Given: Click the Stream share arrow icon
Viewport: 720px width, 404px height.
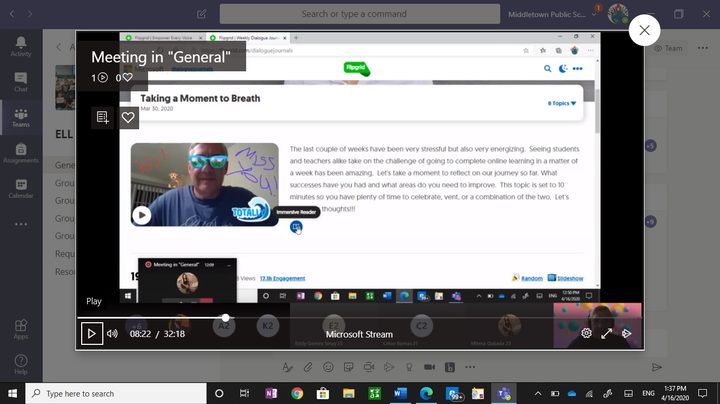Looking at the screenshot, I should pos(626,333).
